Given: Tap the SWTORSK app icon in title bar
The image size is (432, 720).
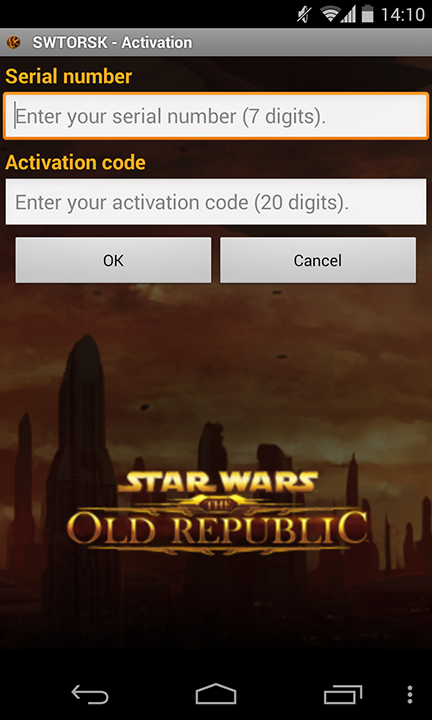Looking at the screenshot, I should click(14, 43).
